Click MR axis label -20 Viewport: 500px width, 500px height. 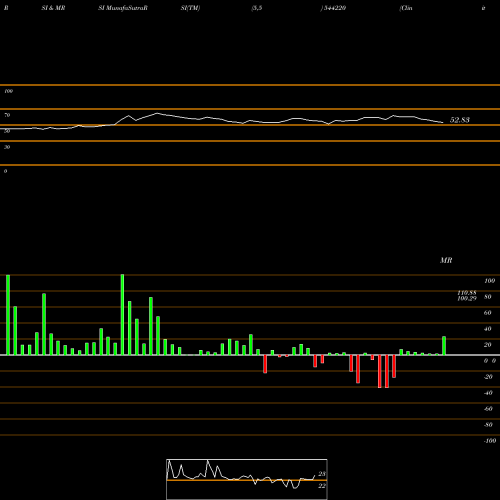click(488, 377)
